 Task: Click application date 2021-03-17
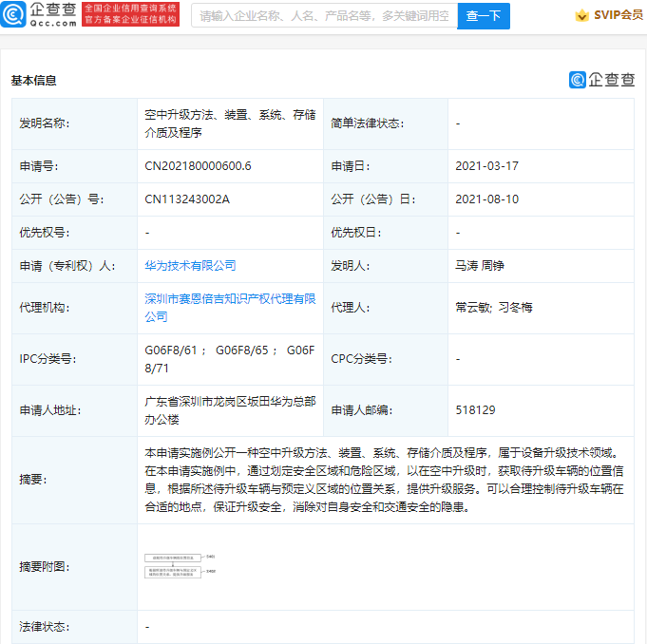pos(486,166)
